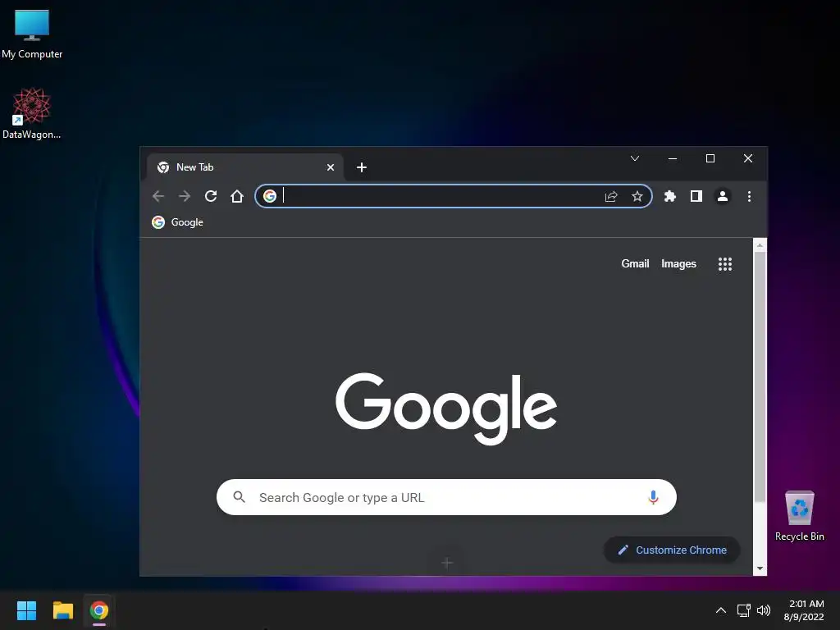This screenshot has width=840, height=630.
Task: Expand the tab search chevron
Action: pos(635,158)
